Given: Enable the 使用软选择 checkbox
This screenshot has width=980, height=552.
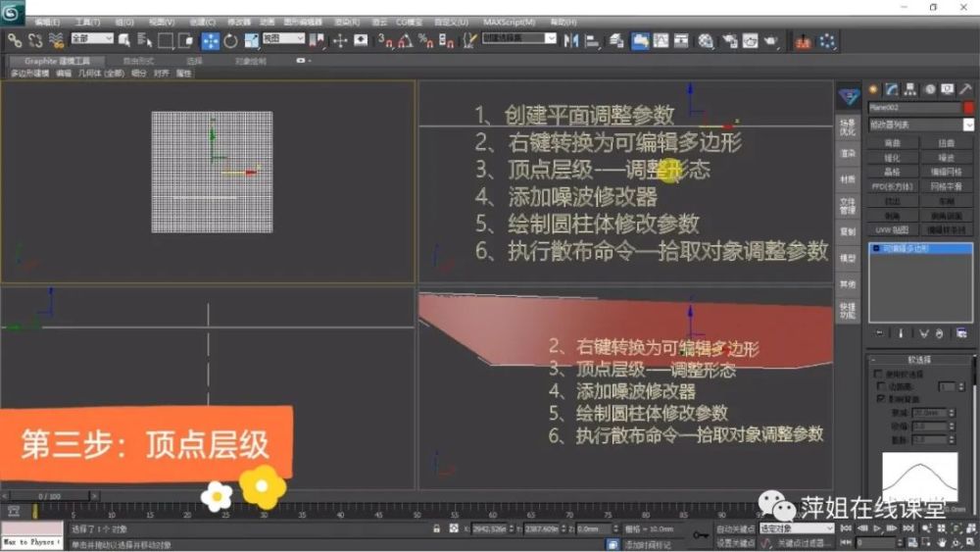Looking at the screenshot, I should 877,374.
